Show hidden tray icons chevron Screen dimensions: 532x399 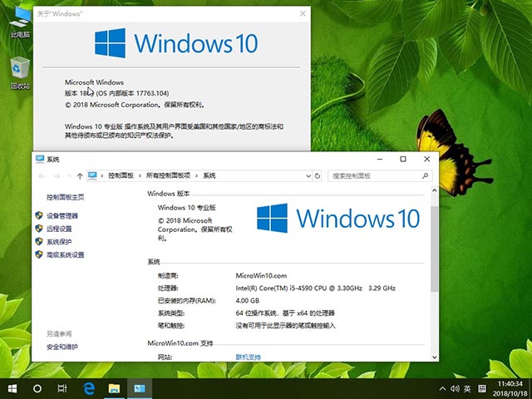442,389
